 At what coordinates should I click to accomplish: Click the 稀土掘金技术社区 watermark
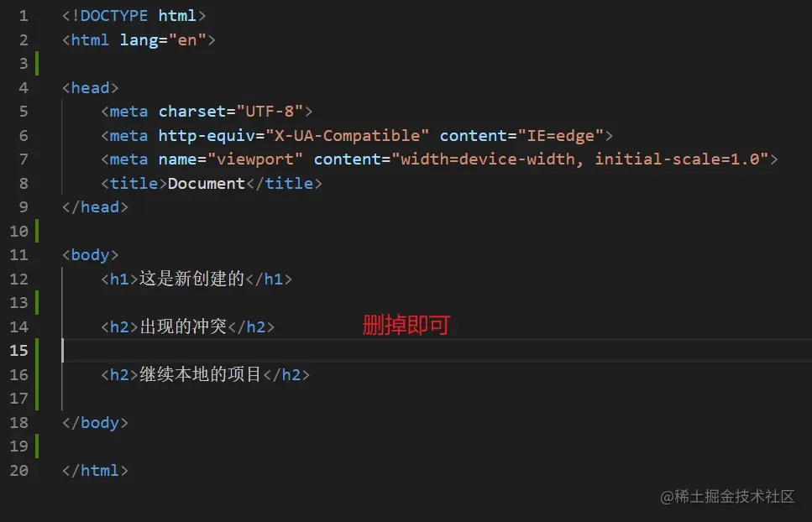[727, 497]
